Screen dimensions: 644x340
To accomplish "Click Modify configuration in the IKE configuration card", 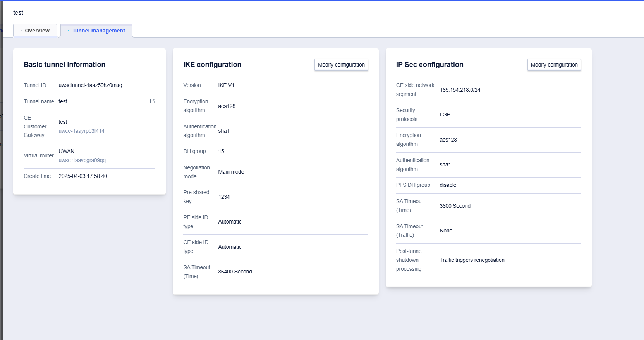I will (x=341, y=65).
